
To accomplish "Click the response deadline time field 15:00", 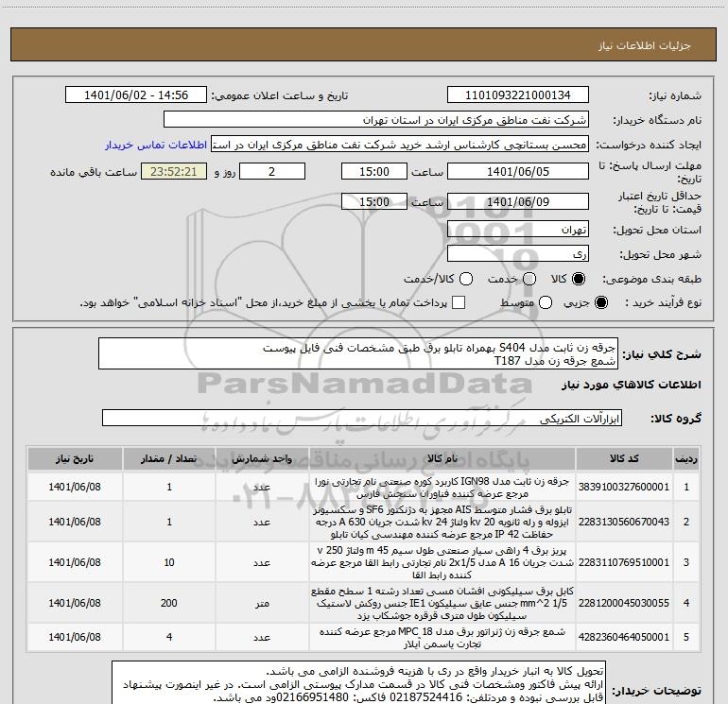I will pyautogui.click(x=374, y=171).
